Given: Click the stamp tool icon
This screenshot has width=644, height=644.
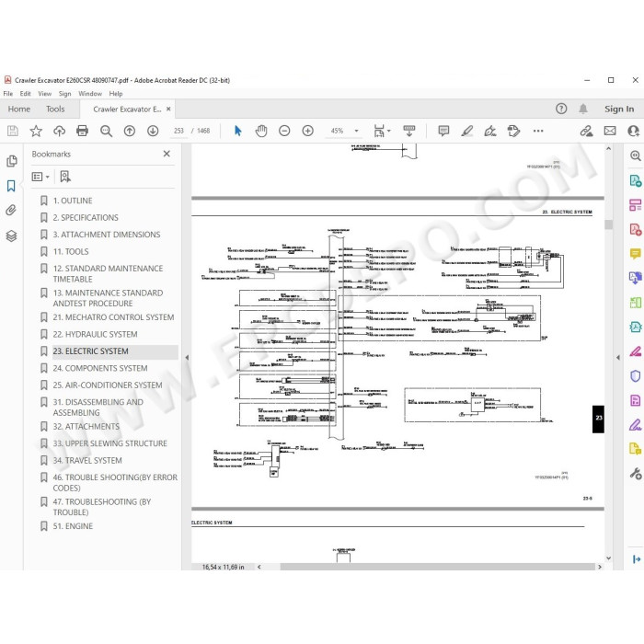Looking at the screenshot, I should [513, 131].
